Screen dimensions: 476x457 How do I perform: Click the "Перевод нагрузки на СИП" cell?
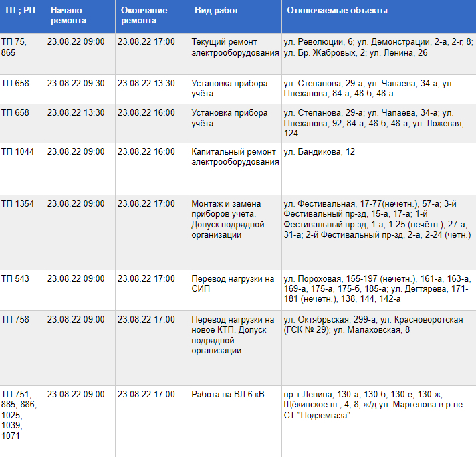point(233,284)
